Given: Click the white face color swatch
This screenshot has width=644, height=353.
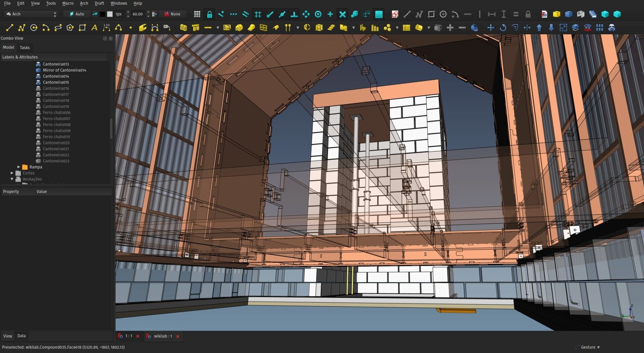Looking at the screenshot, I should click(110, 14).
